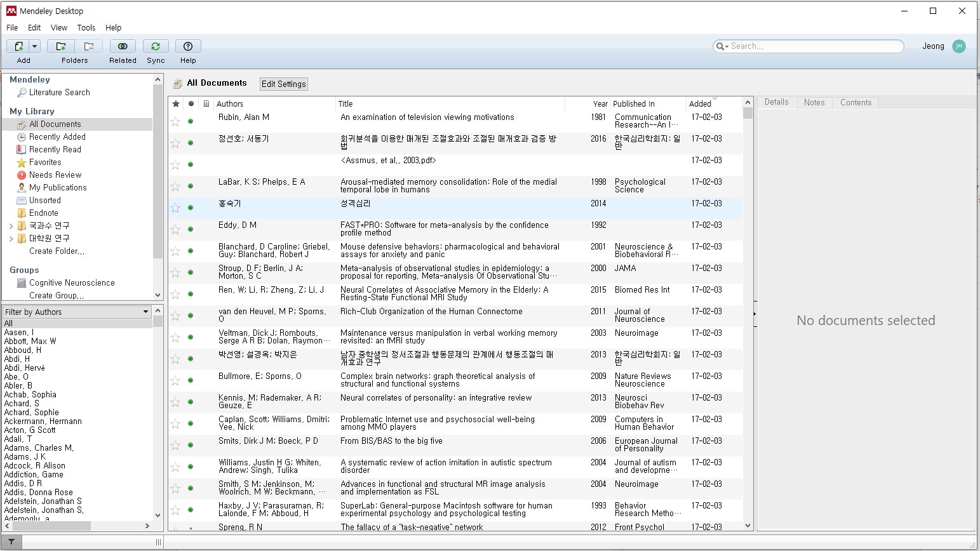Select author Achab, Sophia in filter
The width and height of the screenshot is (980, 551).
[x=30, y=395]
